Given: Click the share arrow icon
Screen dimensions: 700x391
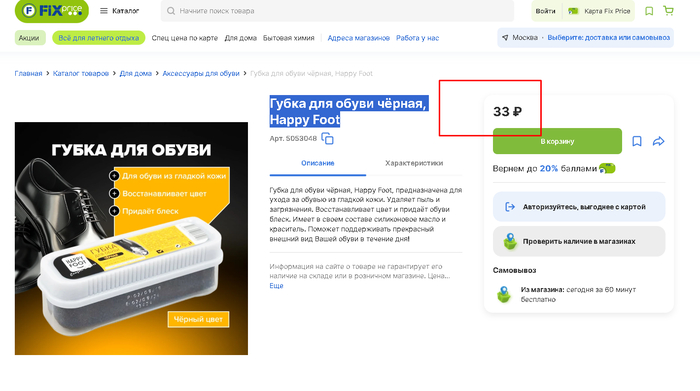Looking at the screenshot, I should pyautogui.click(x=658, y=141).
